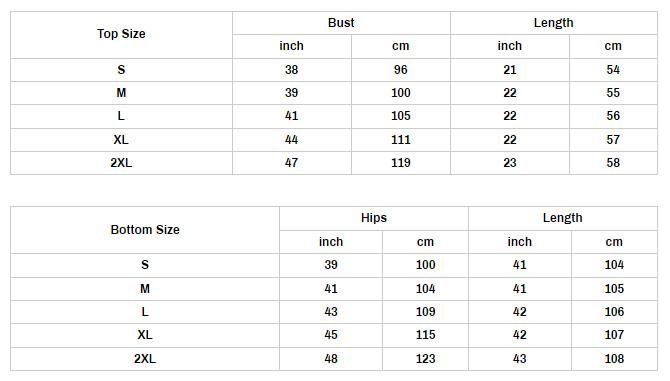Select bust value 119 cm for 2XL
This screenshot has width=670, height=381.
(401, 163)
